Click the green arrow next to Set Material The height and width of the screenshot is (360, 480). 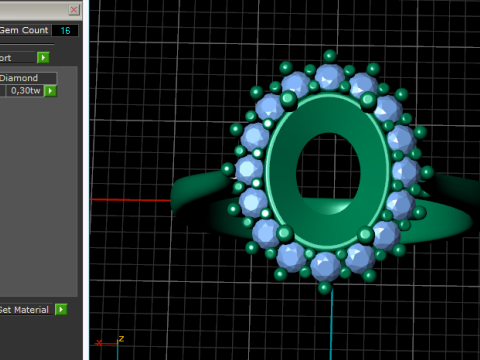[61, 310]
